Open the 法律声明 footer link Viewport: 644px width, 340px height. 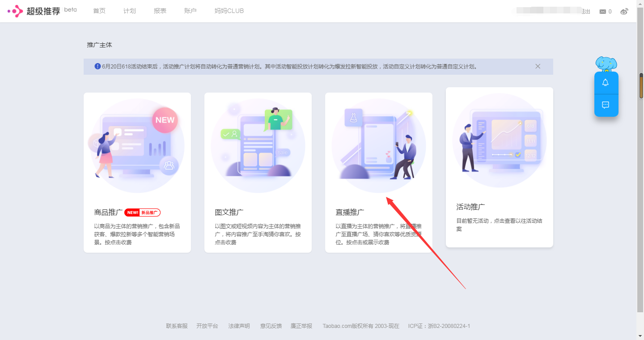coord(239,326)
